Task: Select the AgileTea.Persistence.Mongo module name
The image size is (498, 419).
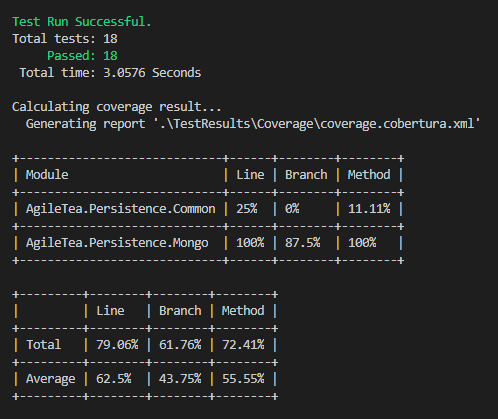Action: tap(117, 243)
